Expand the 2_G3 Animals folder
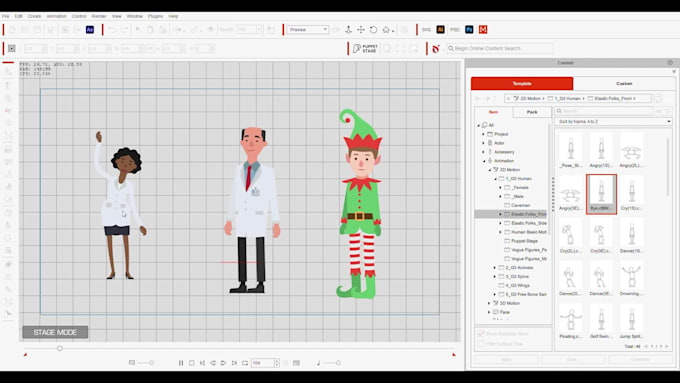680x383 pixels. (495, 268)
